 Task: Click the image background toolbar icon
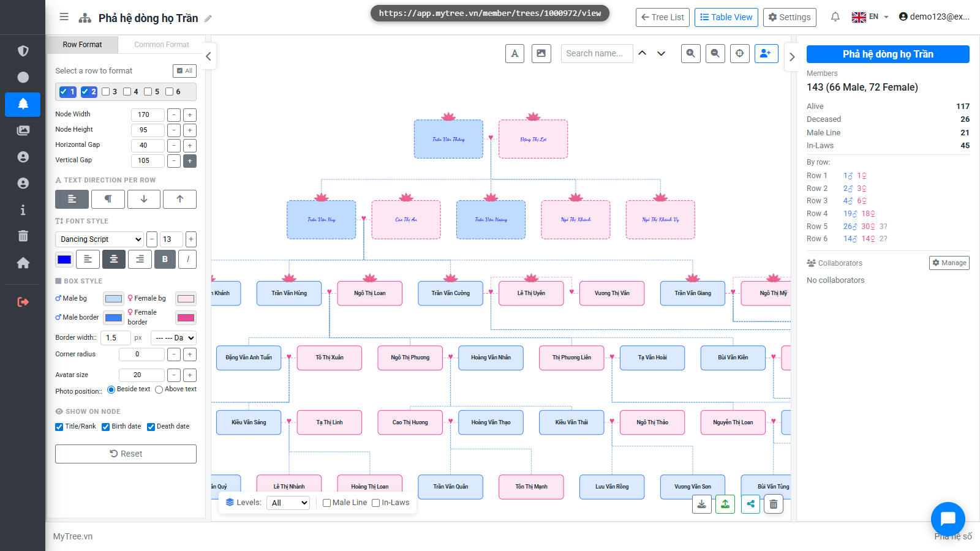pos(541,53)
